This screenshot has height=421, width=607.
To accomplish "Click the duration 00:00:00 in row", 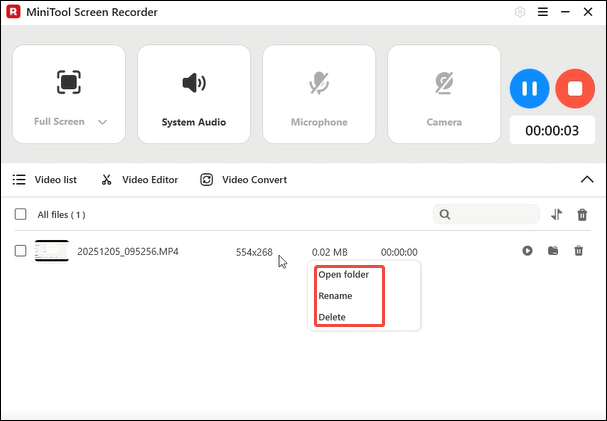I will point(399,252).
